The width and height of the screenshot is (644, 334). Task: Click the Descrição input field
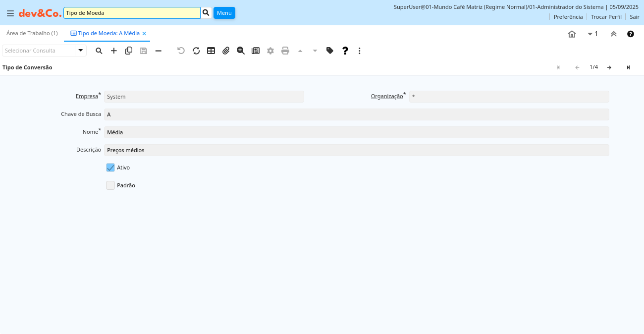[x=356, y=150]
